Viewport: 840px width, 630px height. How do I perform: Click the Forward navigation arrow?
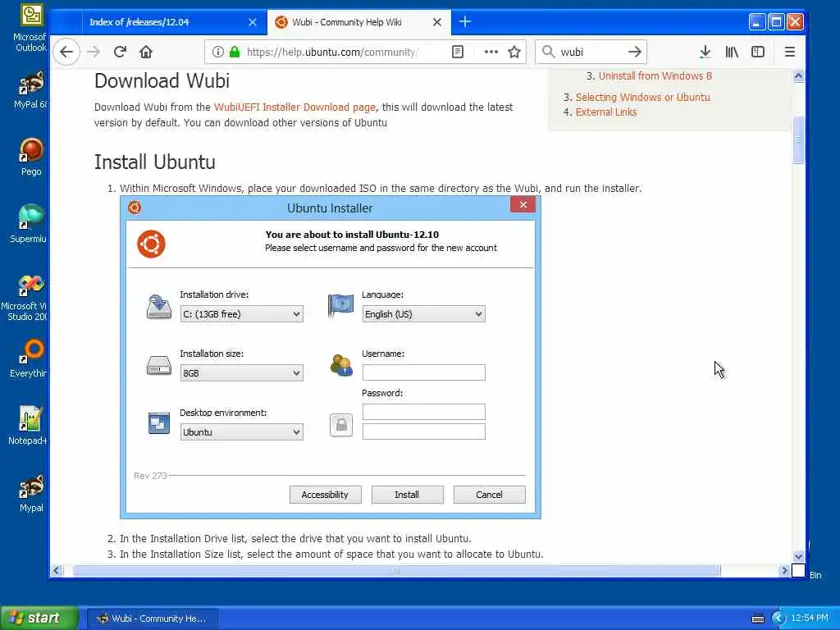coord(94,52)
